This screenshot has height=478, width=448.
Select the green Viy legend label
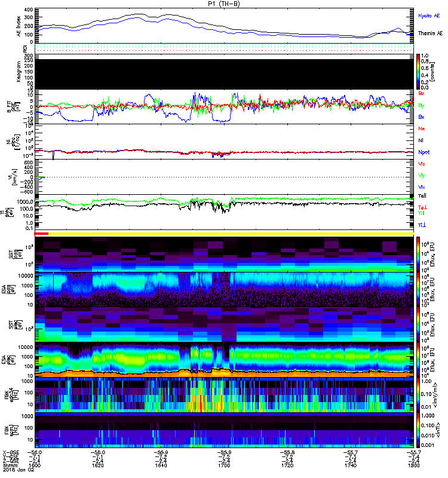coord(422,176)
